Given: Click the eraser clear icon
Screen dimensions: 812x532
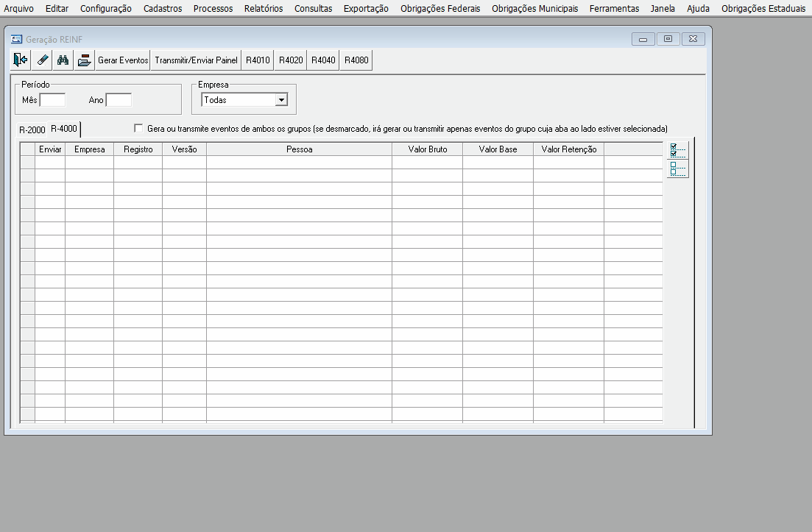Looking at the screenshot, I should click(x=42, y=60).
